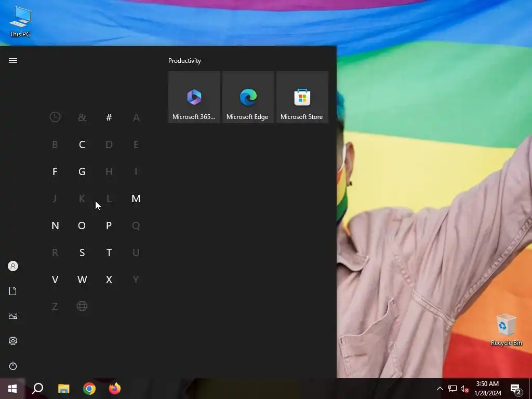
Task: Open the Microsoft 365 tile
Action: (x=194, y=97)
